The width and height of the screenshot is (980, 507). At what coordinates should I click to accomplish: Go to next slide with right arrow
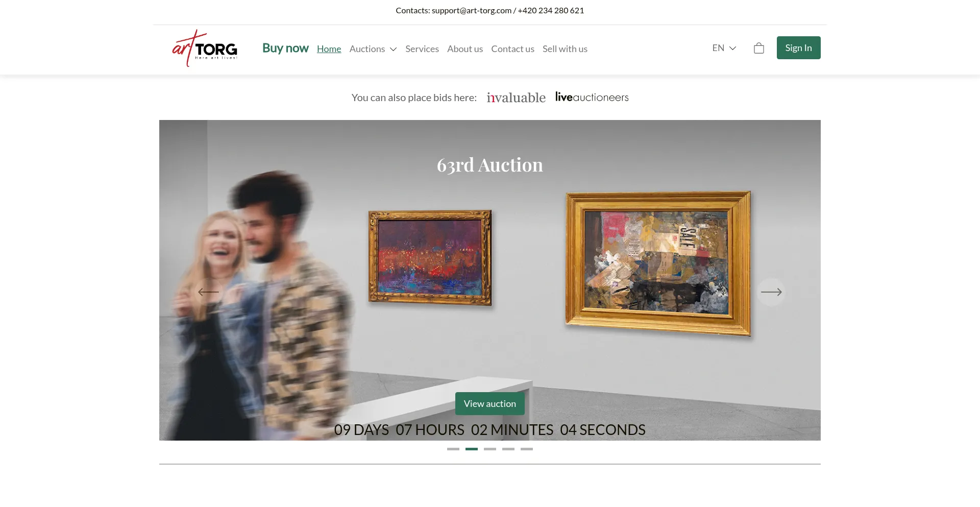[x=771, y=292]
